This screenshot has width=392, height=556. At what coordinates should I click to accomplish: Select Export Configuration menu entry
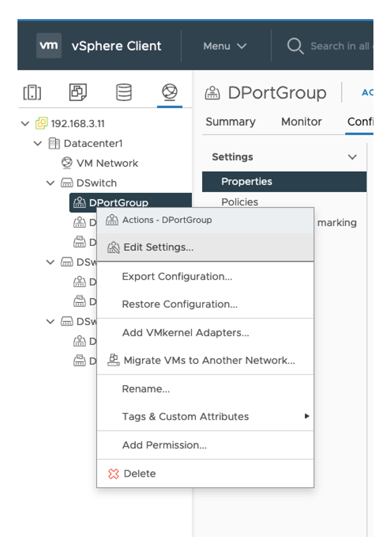pos(205,276)
